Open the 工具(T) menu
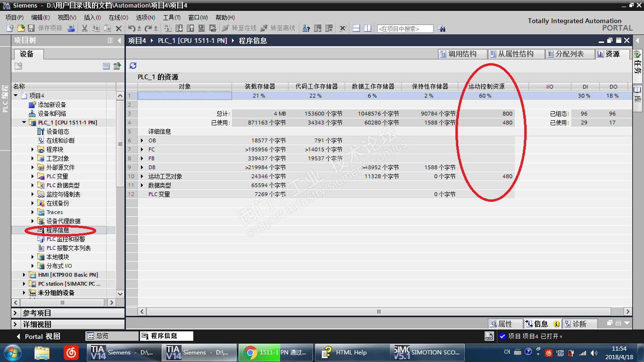The height and width of the screenshot is (362, 644). tap(172, 17)
